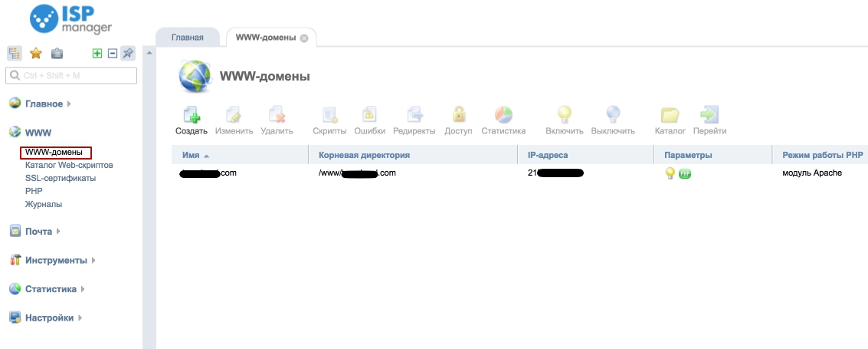Toggle the sidebar pin icon

(x=128, y=54)
